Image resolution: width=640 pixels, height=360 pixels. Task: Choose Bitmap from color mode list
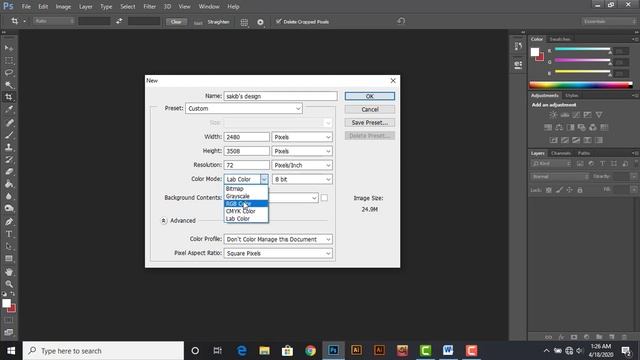coord(246,189)
